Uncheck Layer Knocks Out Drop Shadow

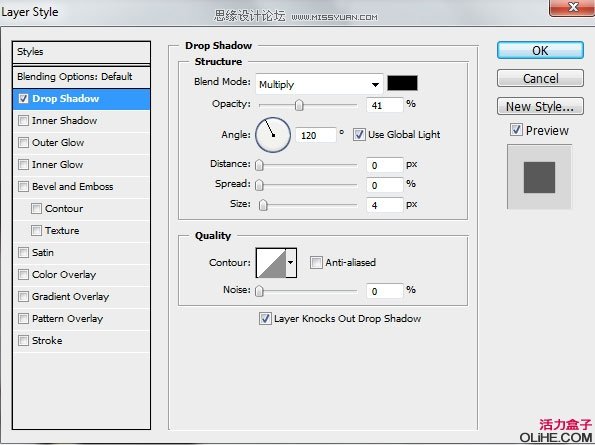pyautogui.click(x=265, y=318)
